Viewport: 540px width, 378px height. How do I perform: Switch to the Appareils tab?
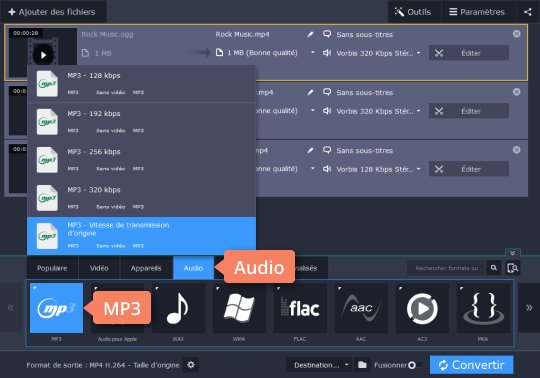click(x=146, y=268)
